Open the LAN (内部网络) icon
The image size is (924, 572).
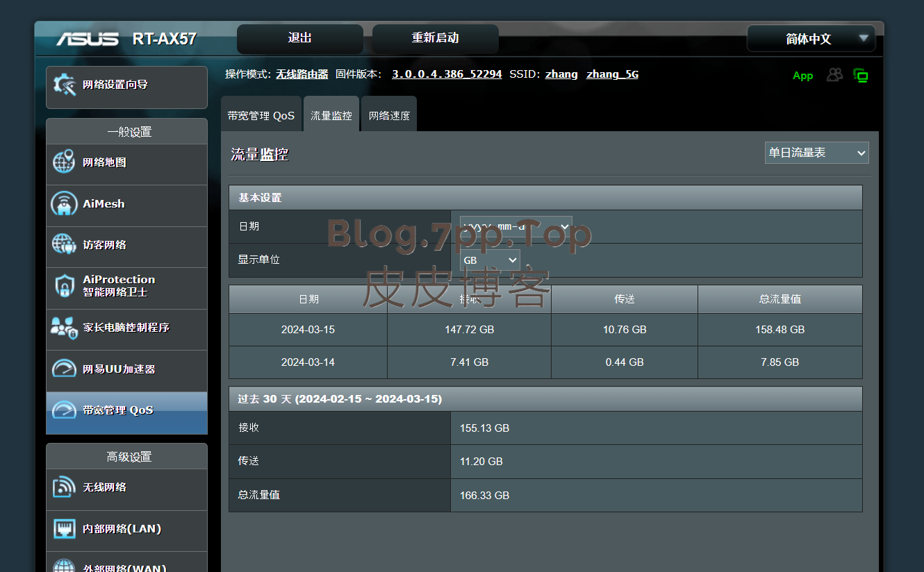click(x=64, y=529)
